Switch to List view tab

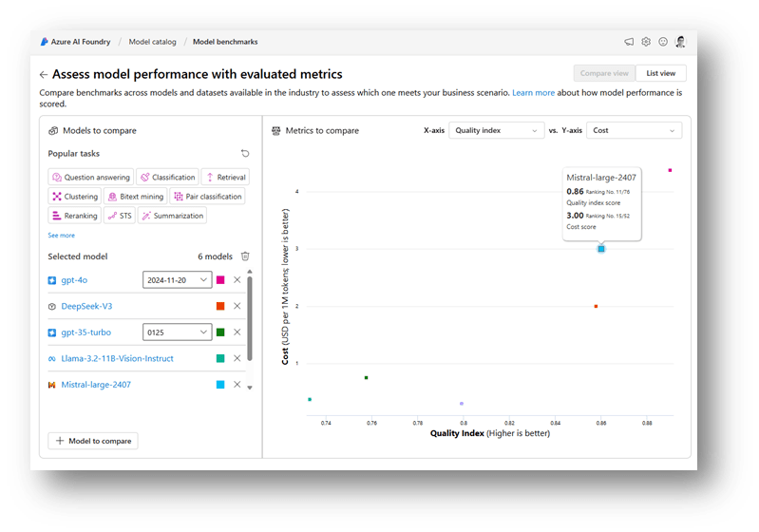click(x=660, y=73)
